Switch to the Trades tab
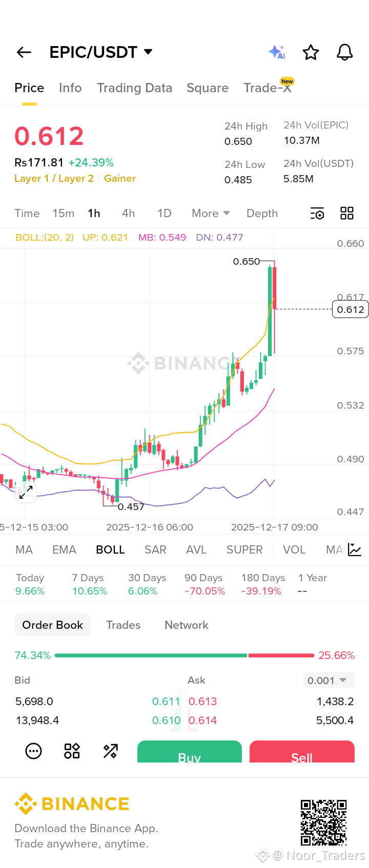Image resolution: width=369 pixels, height=868 pixels. pos(124,625)
